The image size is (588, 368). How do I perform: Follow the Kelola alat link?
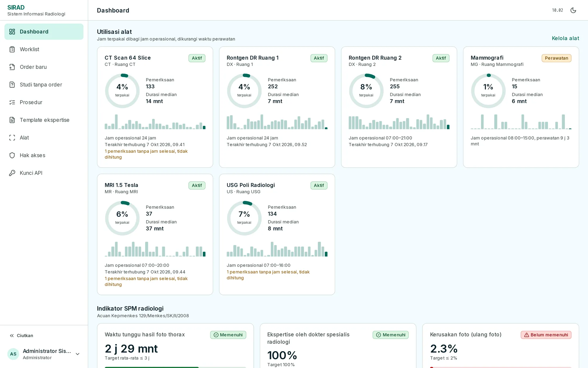click(x=565, y=38)
